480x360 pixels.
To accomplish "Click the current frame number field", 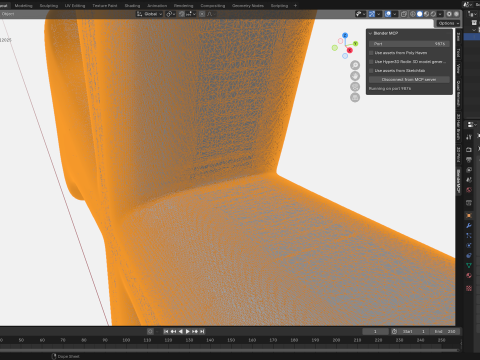I will coord(375,331).
